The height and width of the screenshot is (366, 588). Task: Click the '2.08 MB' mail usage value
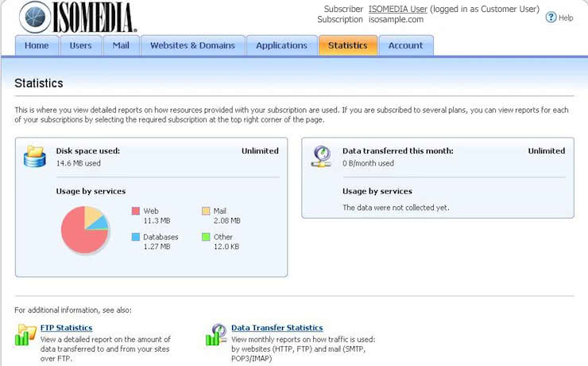227,220
